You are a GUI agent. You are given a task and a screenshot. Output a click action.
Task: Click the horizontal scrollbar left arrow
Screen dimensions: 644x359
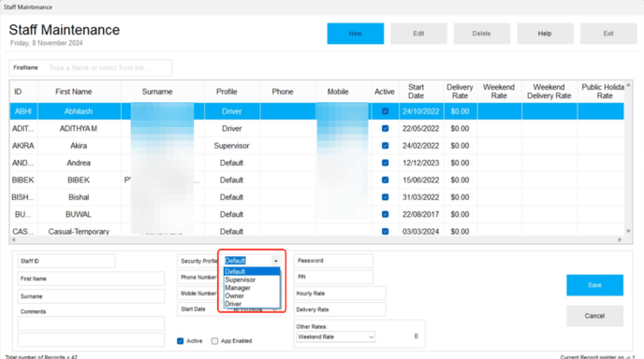tap(13, 239)
